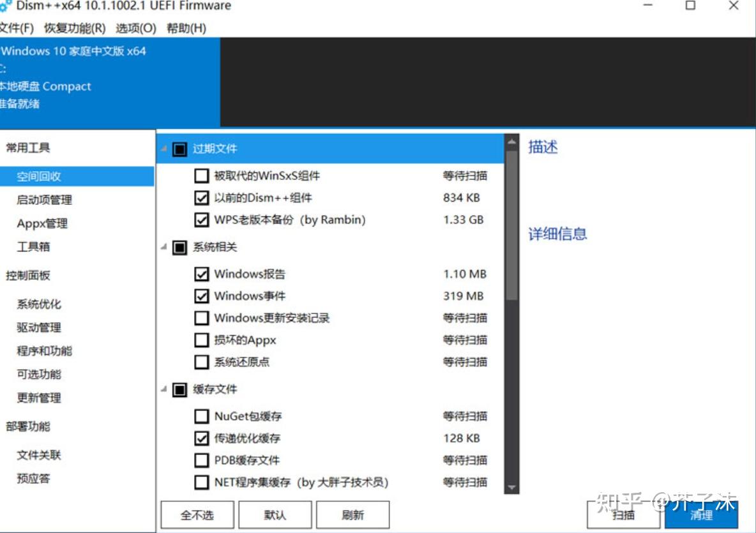Open 可选功能 in the sidebar
The width and height of the screenshot is (756, 533).
pyautogui.click(x=39, y=375)
